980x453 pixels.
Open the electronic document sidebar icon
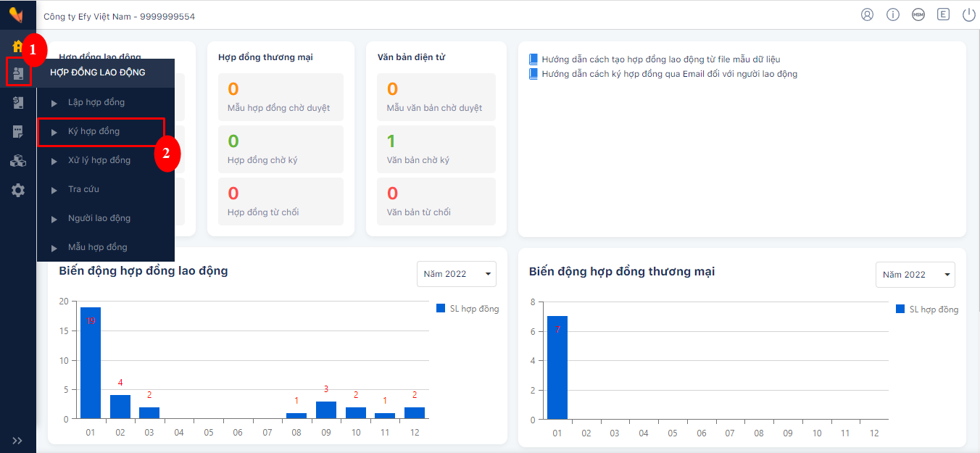click(18, 132)
